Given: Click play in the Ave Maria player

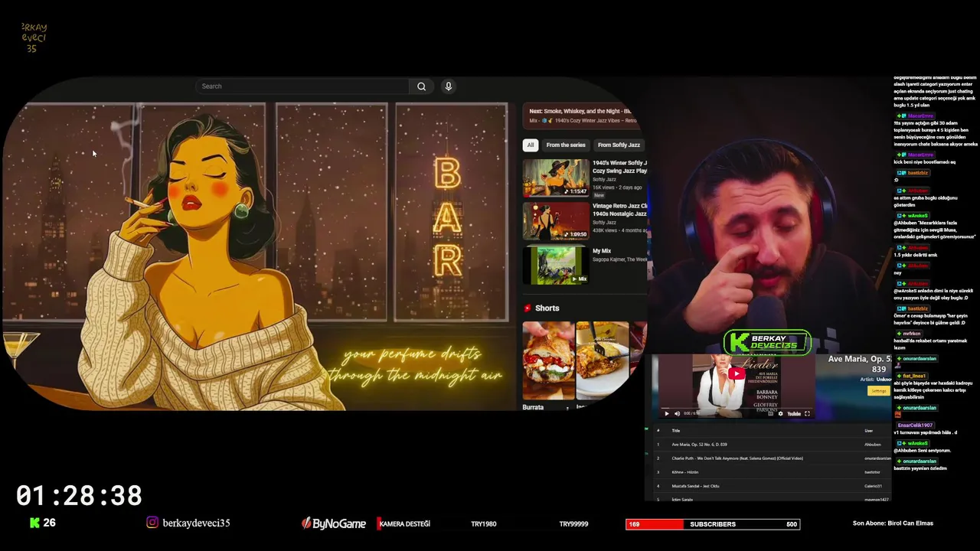Looking at the screenshot, I should coord(667,413).
